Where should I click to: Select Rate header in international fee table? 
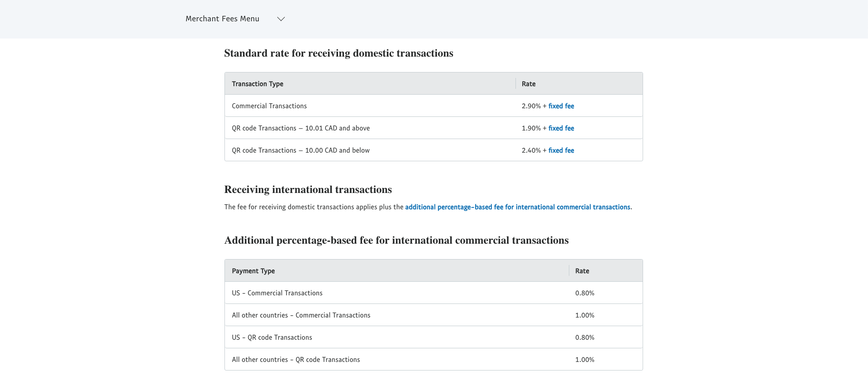point(582,271)
